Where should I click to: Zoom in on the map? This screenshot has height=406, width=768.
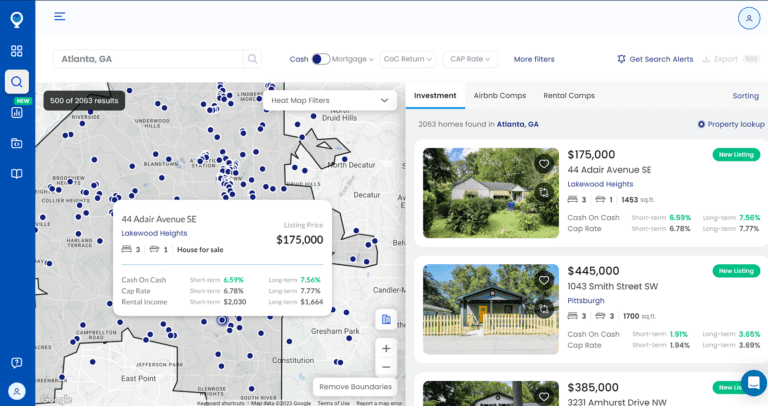coord(386,348)
